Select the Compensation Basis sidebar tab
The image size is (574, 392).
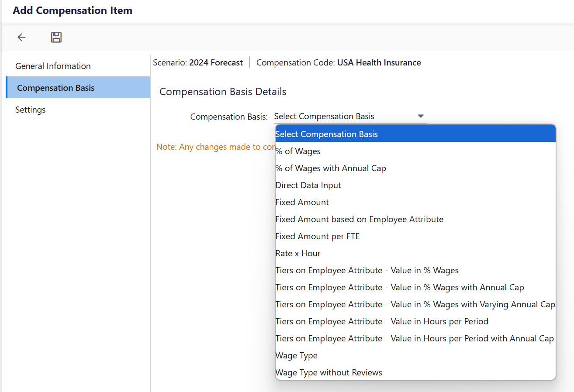click(55, 88)
